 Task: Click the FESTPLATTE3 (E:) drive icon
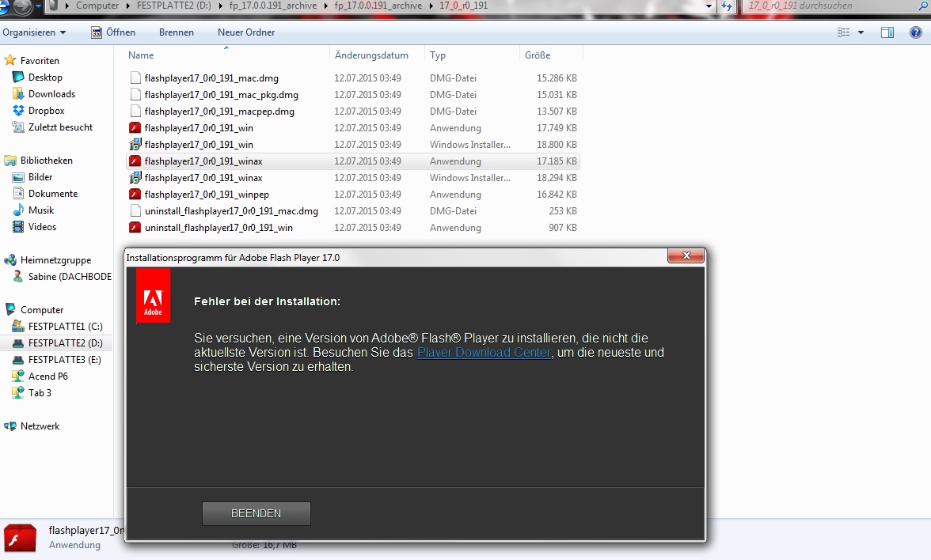(18, 359)
